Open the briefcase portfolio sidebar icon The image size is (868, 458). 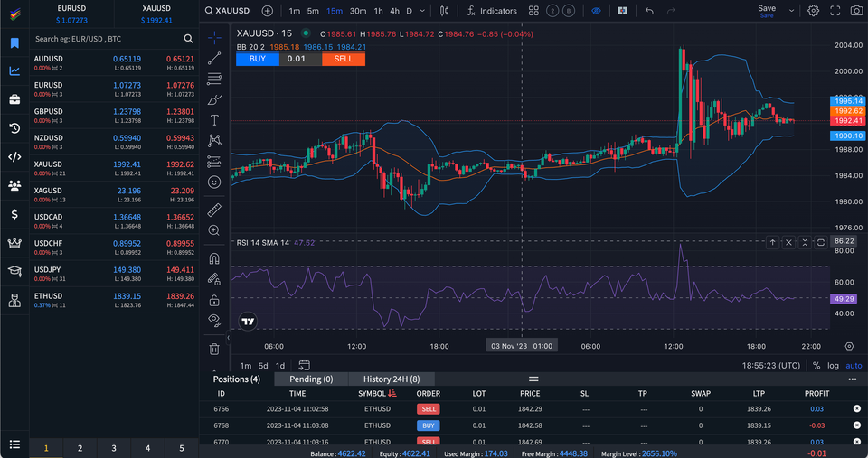point(15,99)
